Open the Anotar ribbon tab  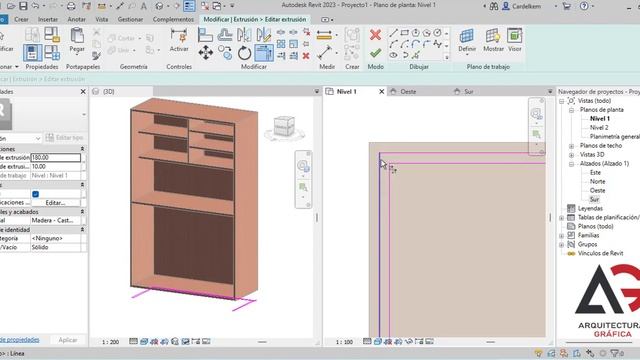[76, 19]
